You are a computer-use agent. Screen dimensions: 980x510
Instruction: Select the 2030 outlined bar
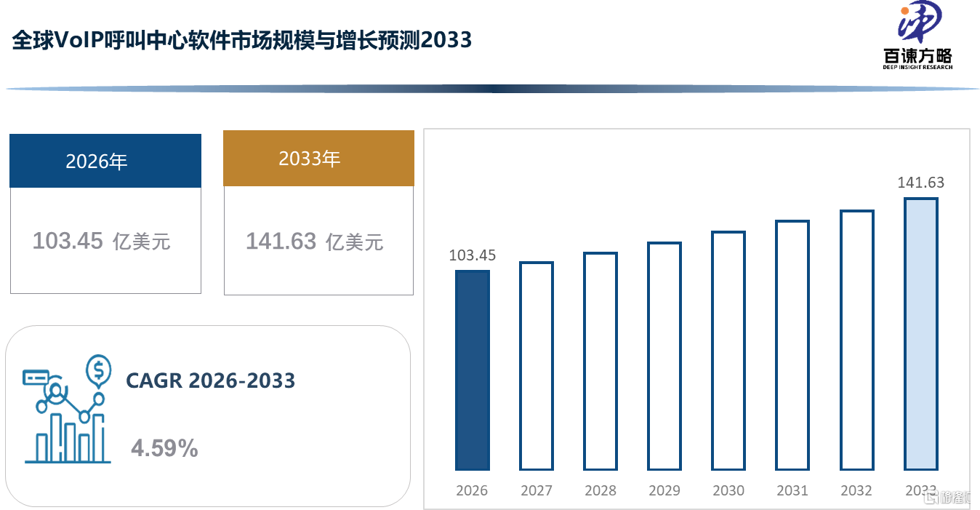728,351
